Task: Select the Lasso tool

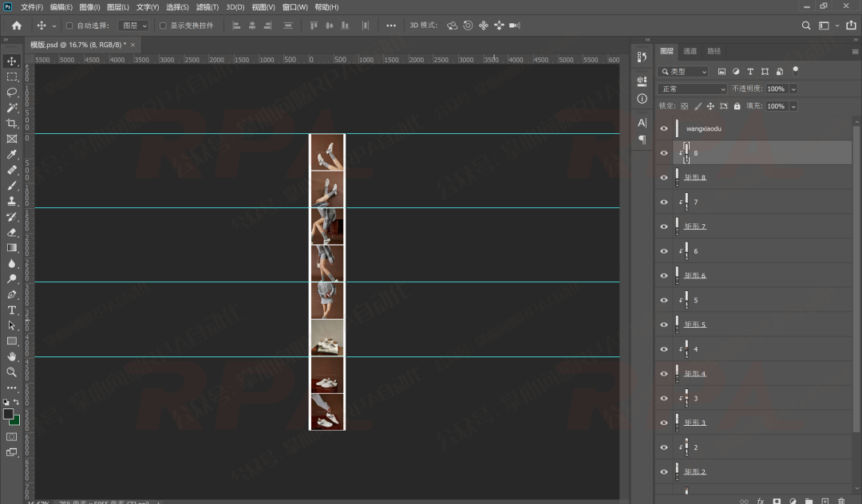Action: (12, 93)
